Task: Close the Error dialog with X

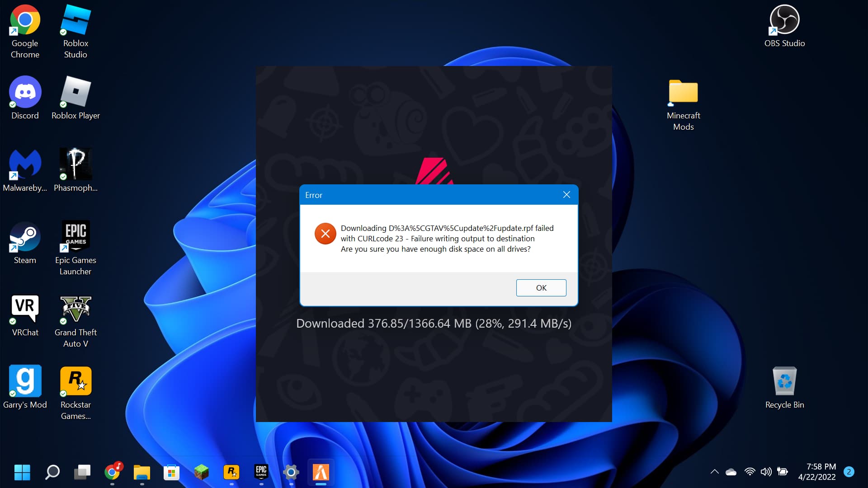Action: pyautogui.click(x=566, y=195)
